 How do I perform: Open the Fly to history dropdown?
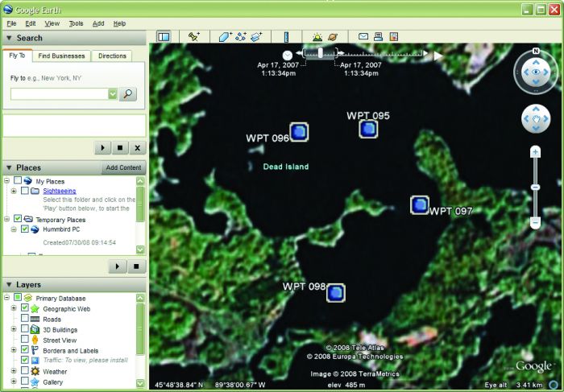(x=113, y=94)
